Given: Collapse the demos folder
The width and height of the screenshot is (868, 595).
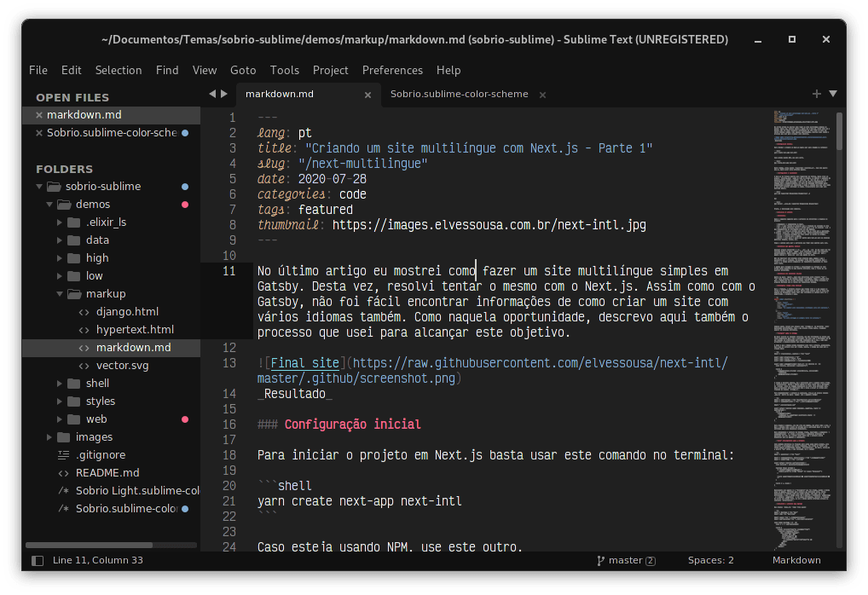Looking at the screenshot, I should click(x=49, y=205).
